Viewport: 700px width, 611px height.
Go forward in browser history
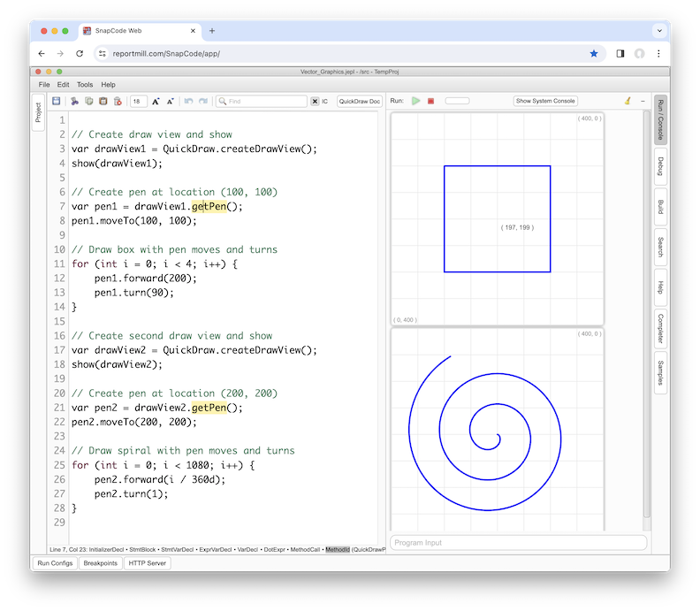tap(60, 54)
